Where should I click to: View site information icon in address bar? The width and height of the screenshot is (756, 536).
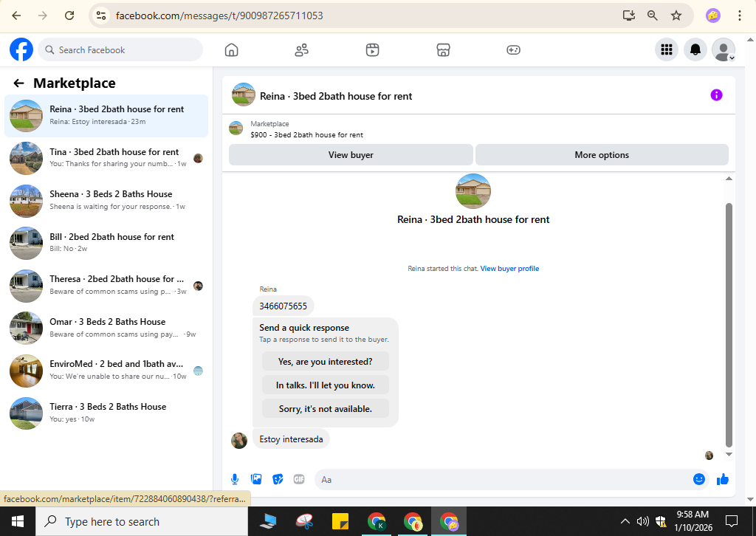pyautogui.click(x=101, y=16)
